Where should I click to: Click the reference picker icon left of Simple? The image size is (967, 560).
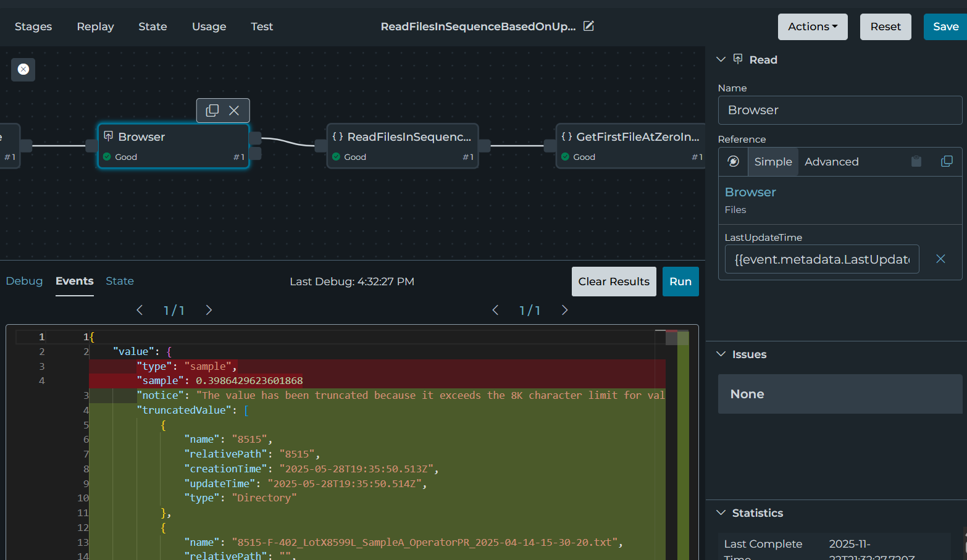[734, 161]
